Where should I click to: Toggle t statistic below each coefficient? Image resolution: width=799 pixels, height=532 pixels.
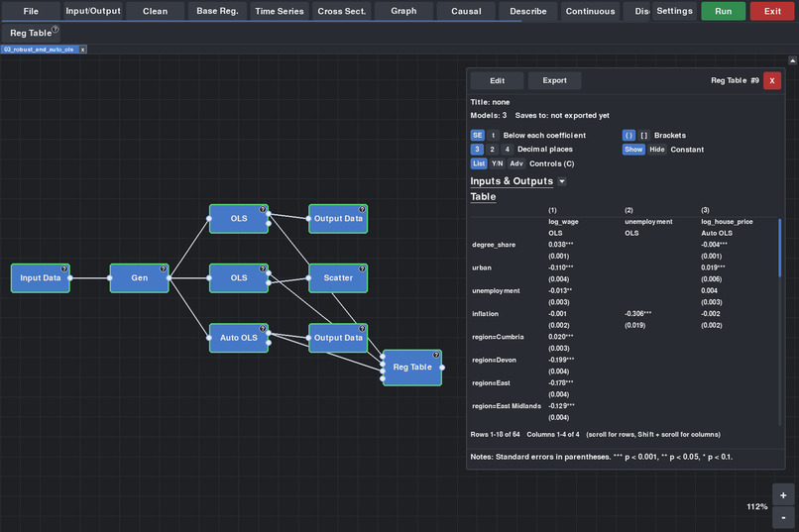(493, 136)
